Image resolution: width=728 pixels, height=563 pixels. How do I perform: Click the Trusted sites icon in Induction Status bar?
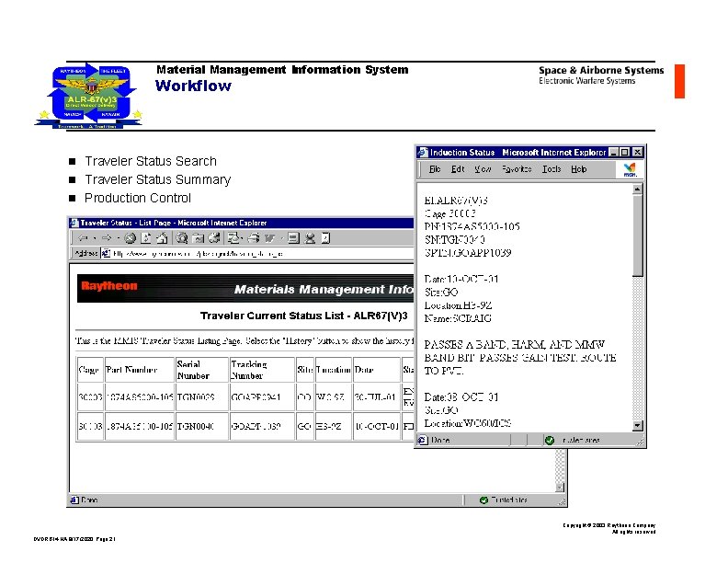click(x=550, y=440)
